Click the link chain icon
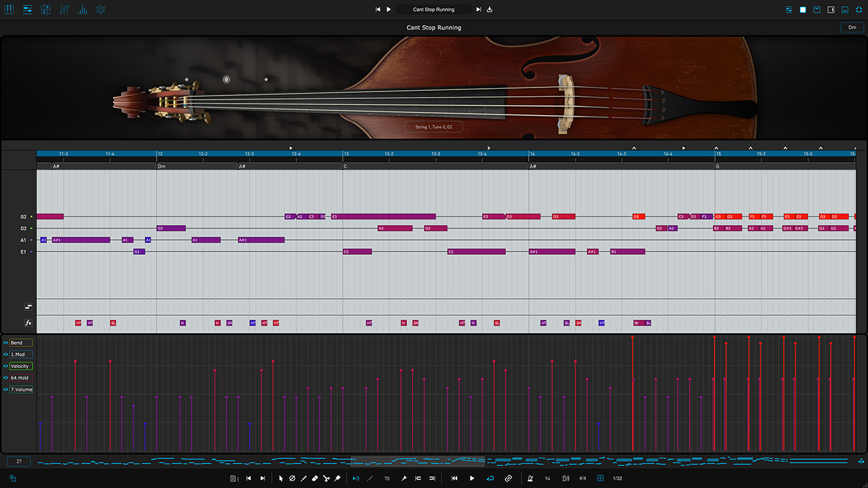The height and width of the screenshot is (488, 868). point(508,479)
